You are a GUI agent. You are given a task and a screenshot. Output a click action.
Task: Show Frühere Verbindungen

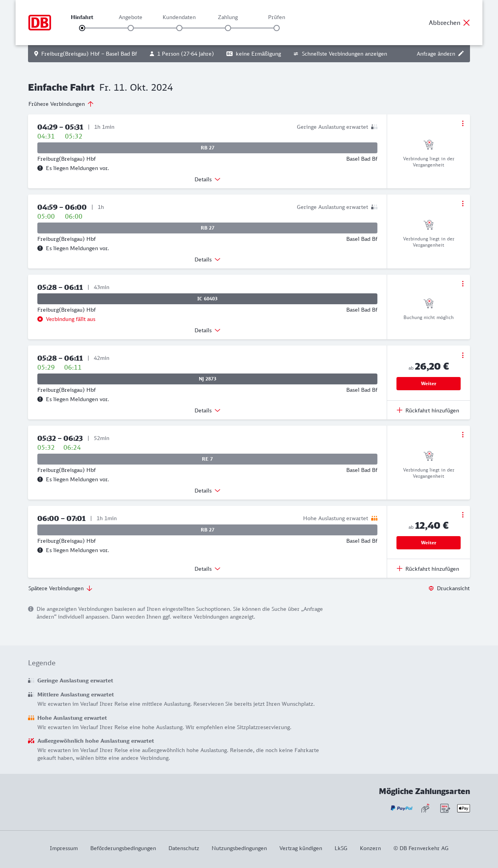(61, 104)
